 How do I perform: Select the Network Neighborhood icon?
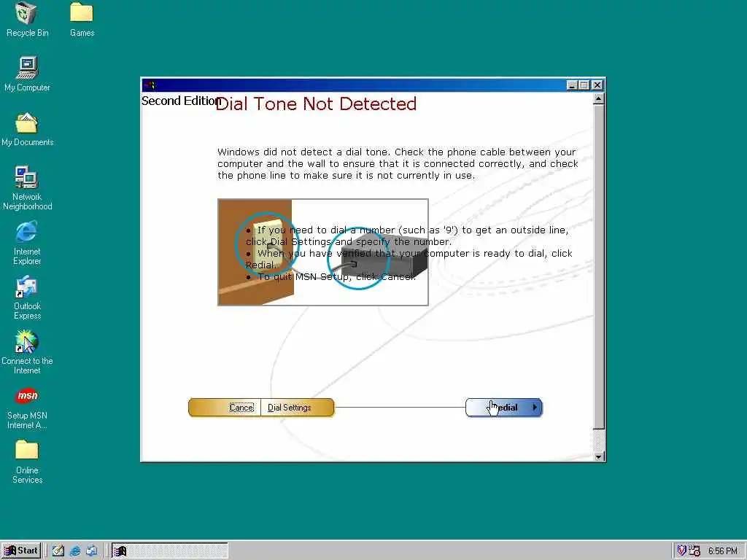[x=27, y=189]
